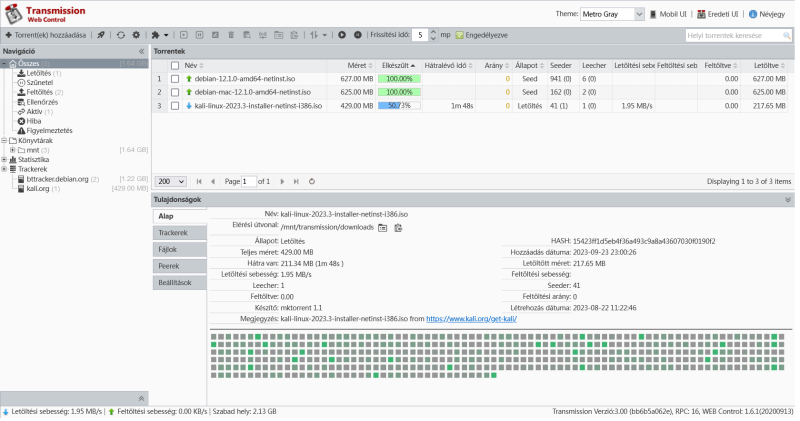Click the Torrent(ek) hozzáadása button
Image resolution: width=800 pixels, height=421 pixels.
pos(45,35)
